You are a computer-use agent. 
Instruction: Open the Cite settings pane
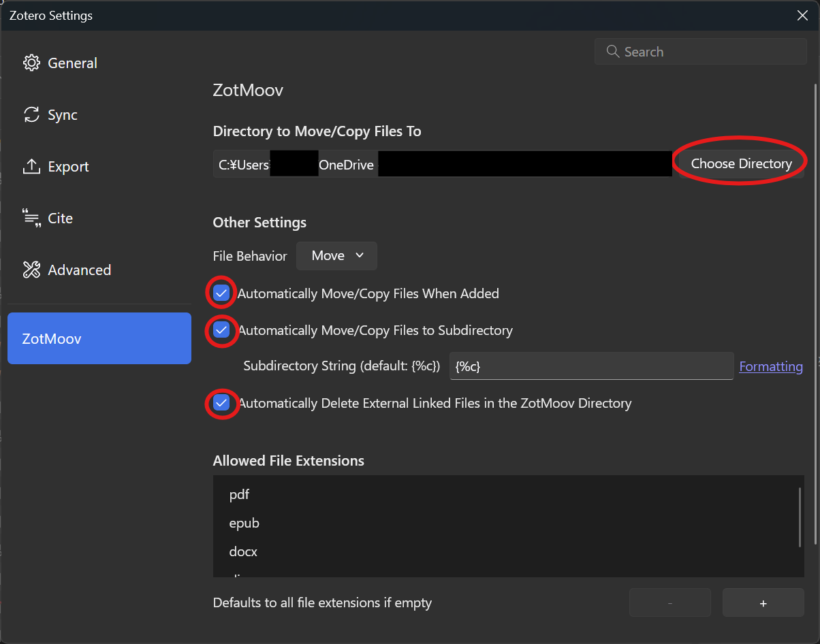[x=99, y=219]
